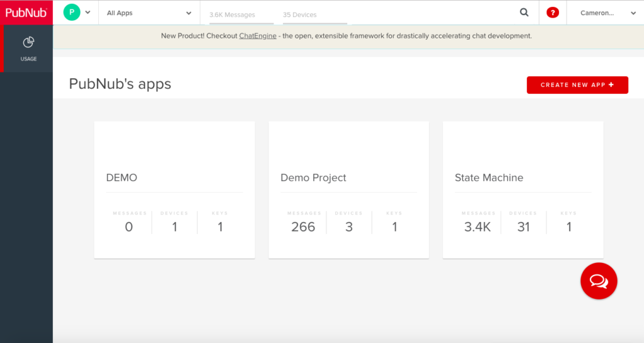Open the red help question mark

tap(553, 13)
